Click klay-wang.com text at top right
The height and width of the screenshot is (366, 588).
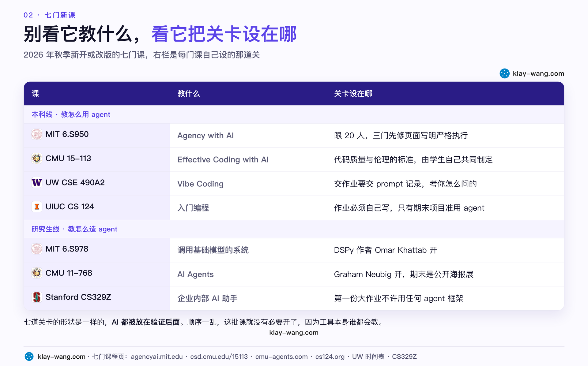[x=538, y=73]
